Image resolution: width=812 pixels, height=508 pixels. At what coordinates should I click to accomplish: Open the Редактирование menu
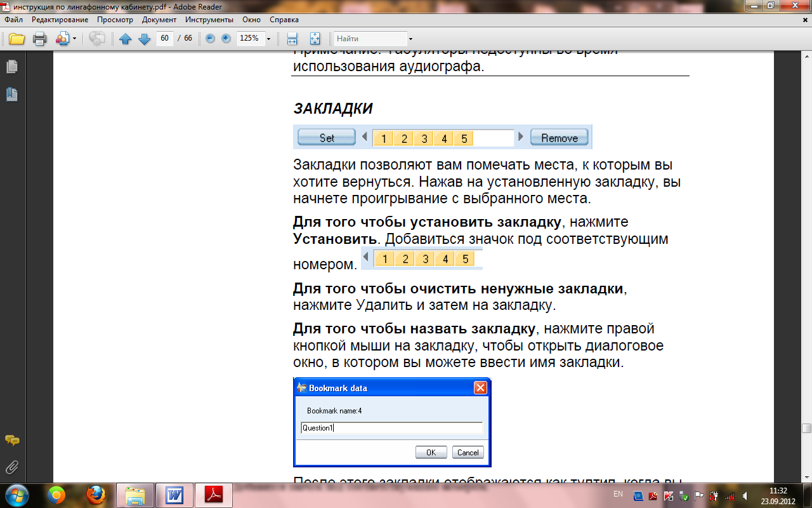pos(60,20)
